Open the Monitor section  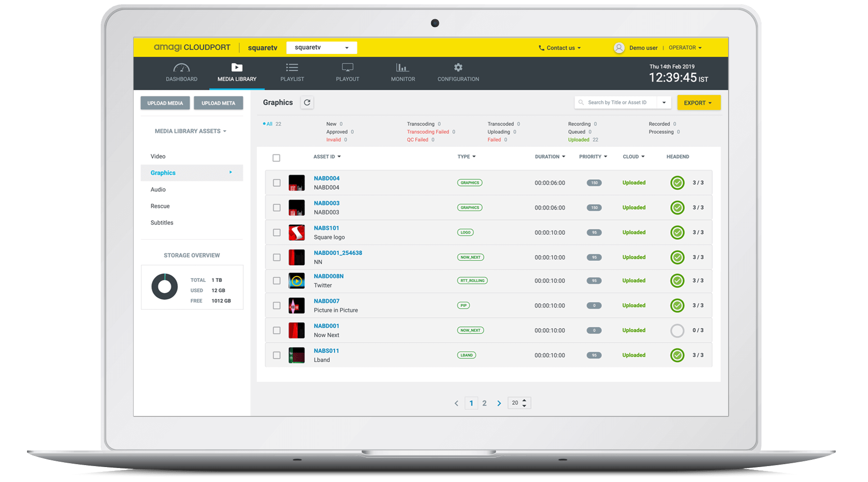[x=402, y=73]
